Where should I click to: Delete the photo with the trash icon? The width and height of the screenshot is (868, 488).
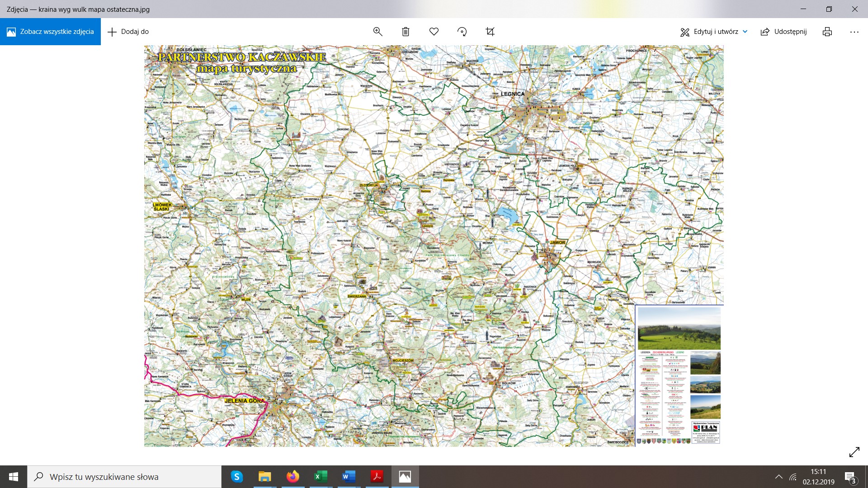[406, 32]
